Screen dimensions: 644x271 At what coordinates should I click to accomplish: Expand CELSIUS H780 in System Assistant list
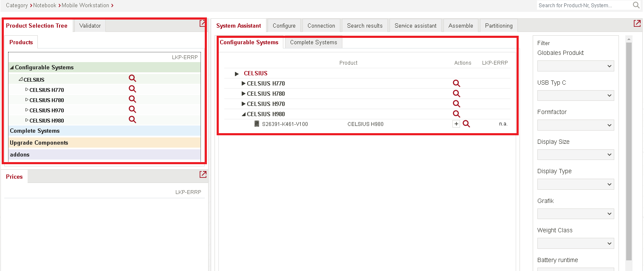(x=244, y=94)
